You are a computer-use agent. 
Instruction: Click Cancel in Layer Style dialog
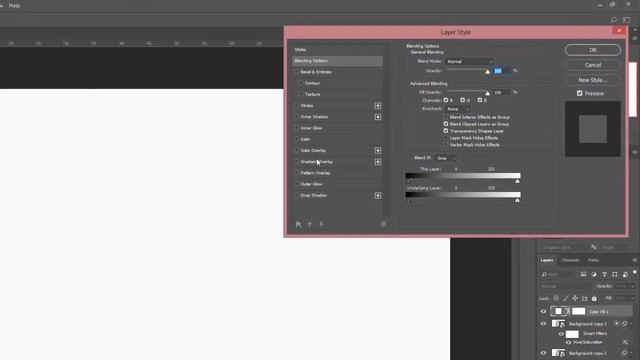point(593,65)
